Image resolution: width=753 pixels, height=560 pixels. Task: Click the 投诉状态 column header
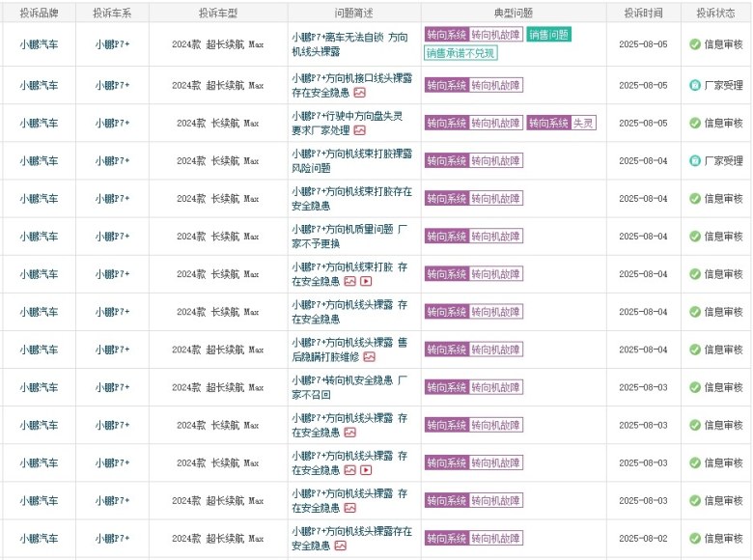pos(716,13)
